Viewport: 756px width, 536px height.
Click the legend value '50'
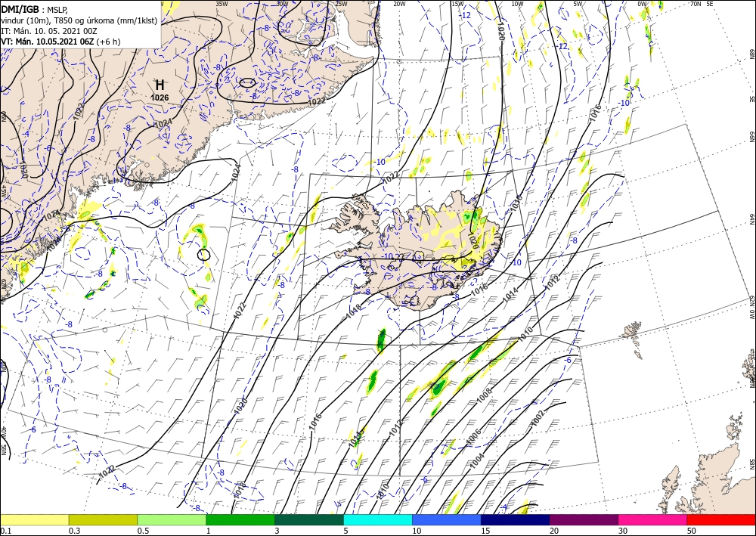pyautogui.click(x=692, y=531)
